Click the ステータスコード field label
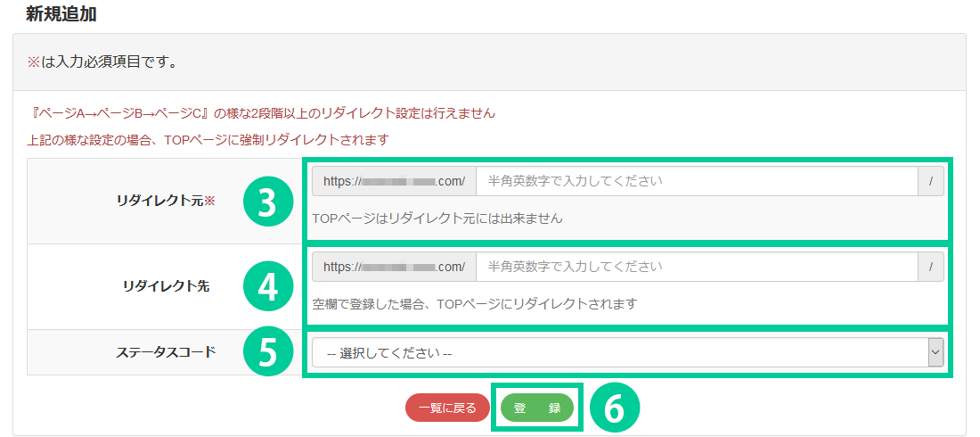980x437 pixels. coord(166,351)
